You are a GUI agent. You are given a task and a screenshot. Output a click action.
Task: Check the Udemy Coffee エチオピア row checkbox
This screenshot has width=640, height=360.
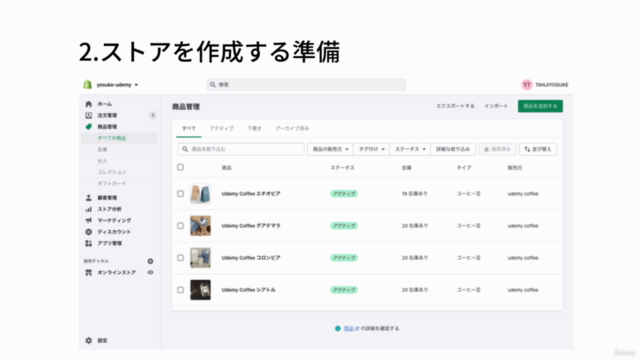click(180, 193)
